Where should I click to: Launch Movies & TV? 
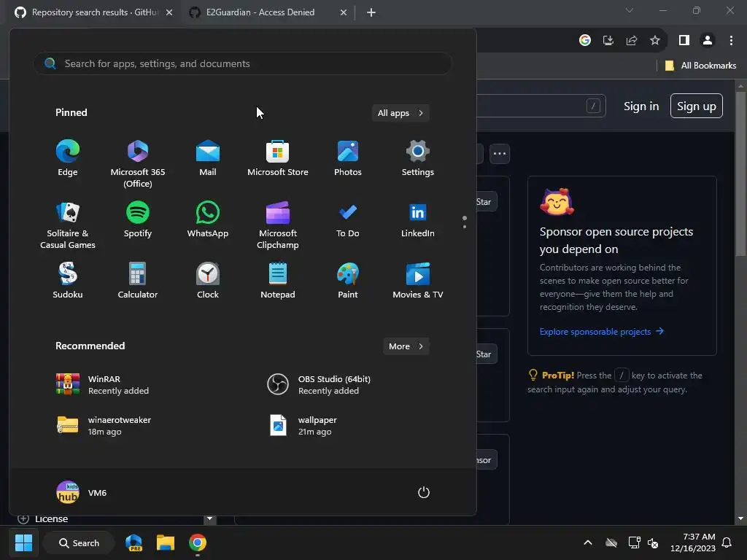(x=418, y=281)
